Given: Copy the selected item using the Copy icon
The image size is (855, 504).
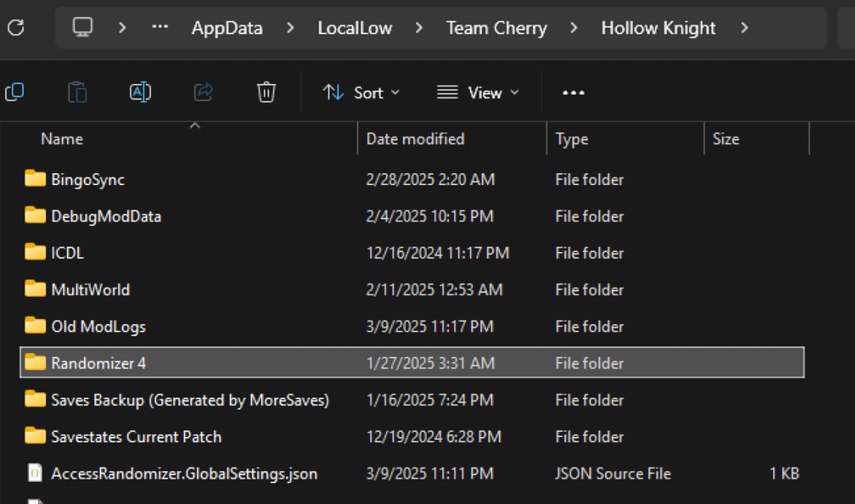Looking at the screenshot, I should (15, 92).
